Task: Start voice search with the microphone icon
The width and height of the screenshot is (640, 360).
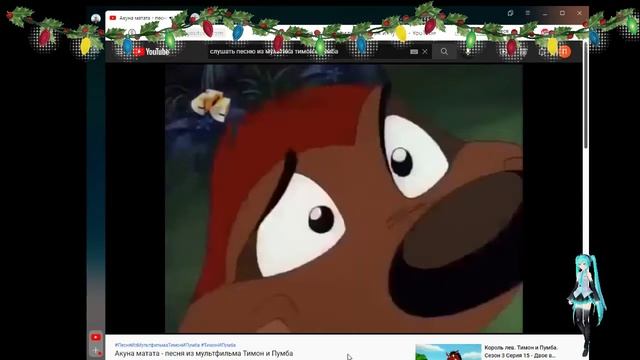Action: coord(468,52)
